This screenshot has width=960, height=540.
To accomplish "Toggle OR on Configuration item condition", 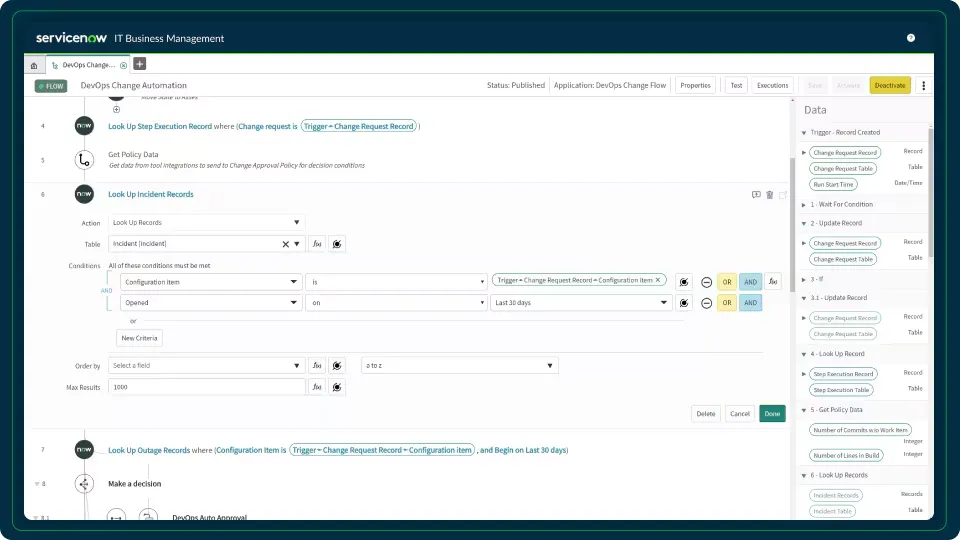I will tap(727, 282).
